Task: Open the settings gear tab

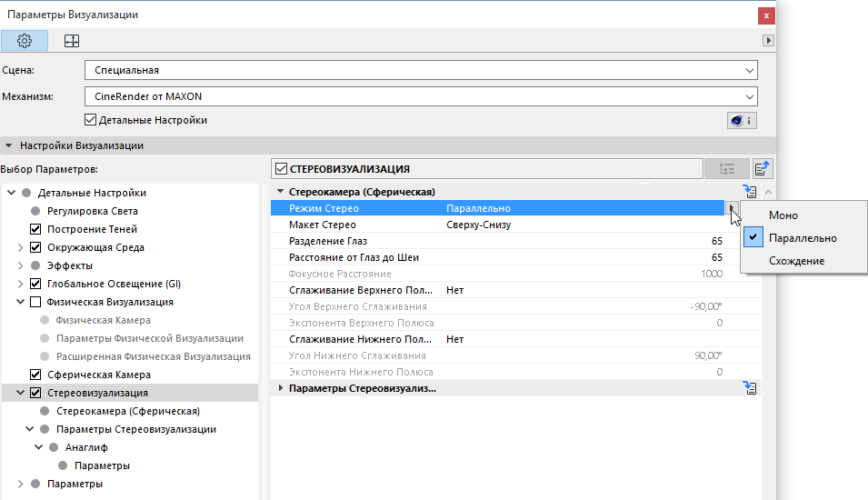Action: (25, 41)
